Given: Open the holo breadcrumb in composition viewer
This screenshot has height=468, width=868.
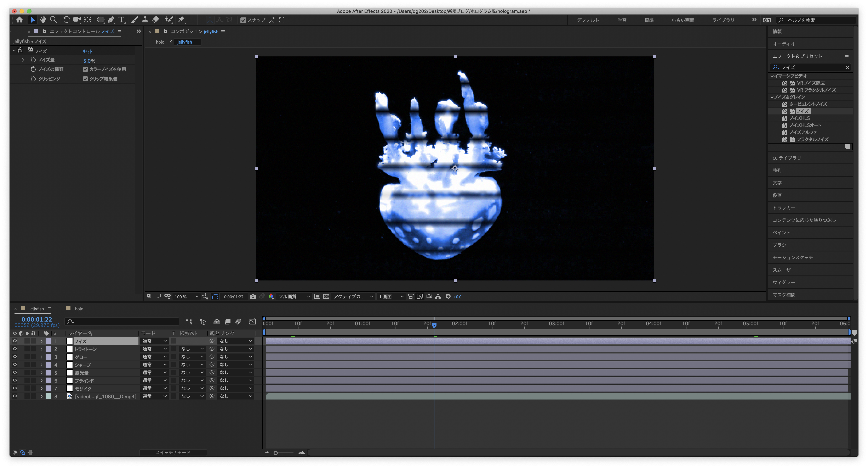Looking at the screenshot, I should click(160, 42).
